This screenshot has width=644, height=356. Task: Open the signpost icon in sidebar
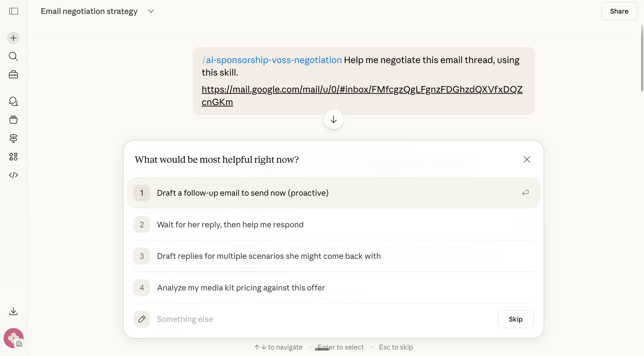click(x=13, y=138)
